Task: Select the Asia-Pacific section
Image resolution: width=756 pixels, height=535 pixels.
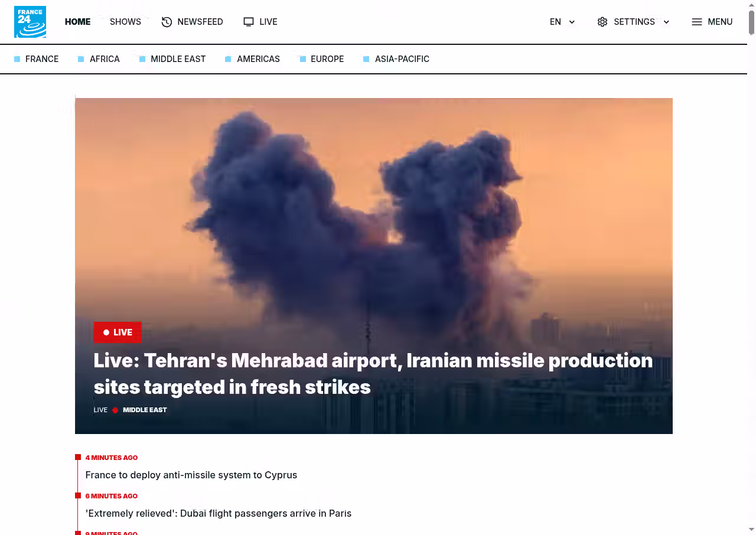Action: coord(402,59)
